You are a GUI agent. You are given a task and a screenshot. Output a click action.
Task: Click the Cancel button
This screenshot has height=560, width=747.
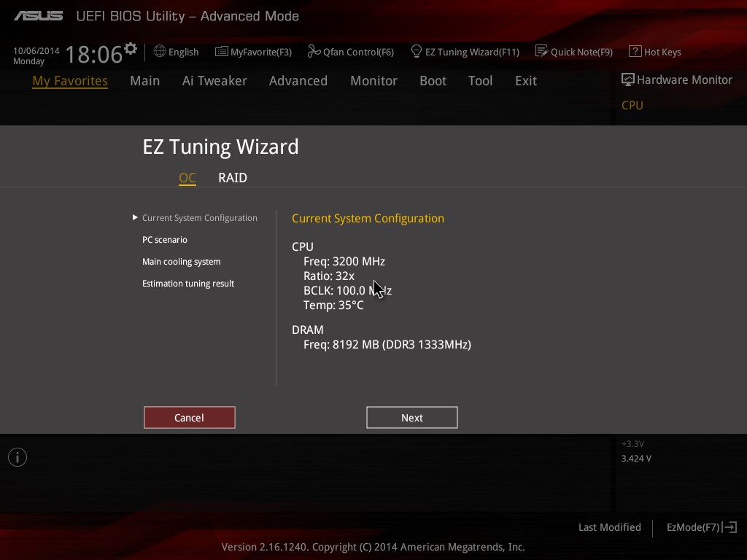190,418
